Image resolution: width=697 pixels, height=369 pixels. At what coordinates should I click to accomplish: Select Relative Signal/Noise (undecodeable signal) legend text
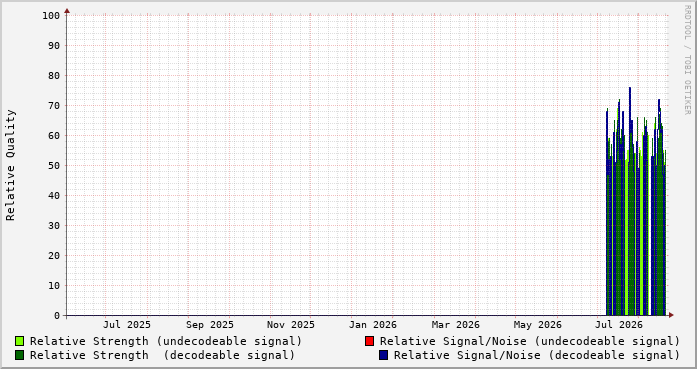coord(530,341)
